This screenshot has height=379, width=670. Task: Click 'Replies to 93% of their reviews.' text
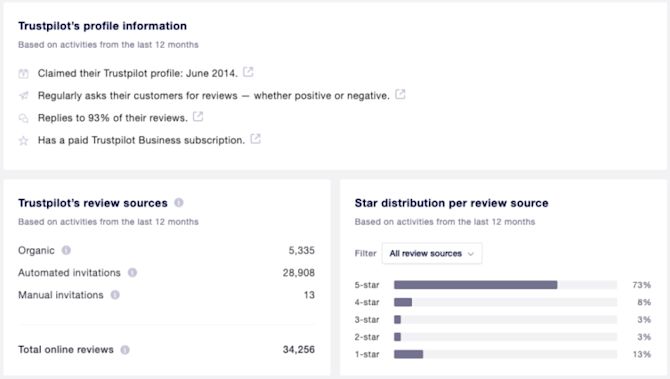click(113, 118)
